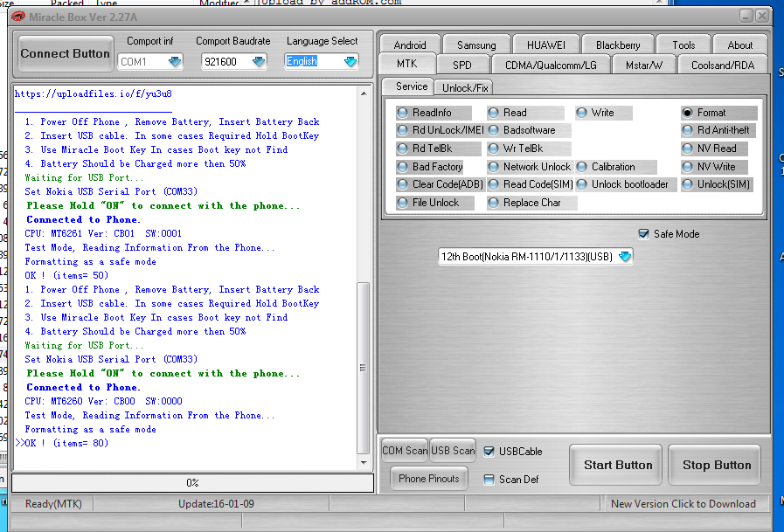This screenshot has height=532, width=784.
Task: Switch to the MTK tab
Action: pyautogui.click(x=407, y=64)
